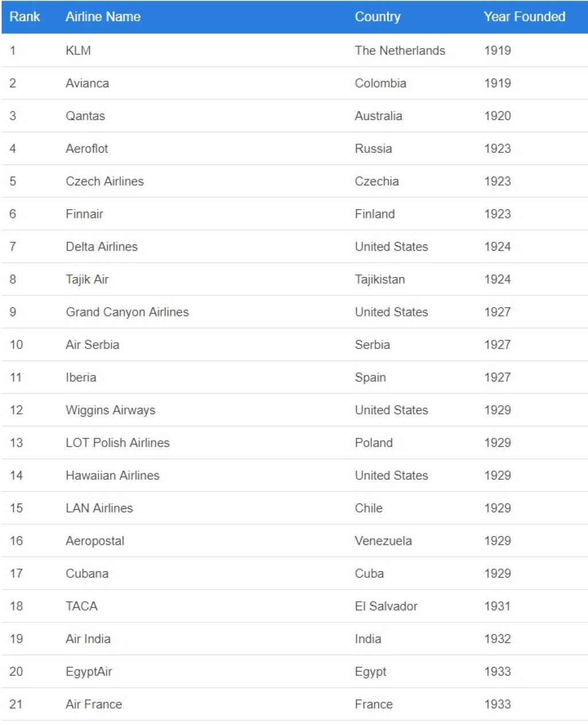Select Delta Airlines in the list
588x724 pixels.
tap(102, 247)
